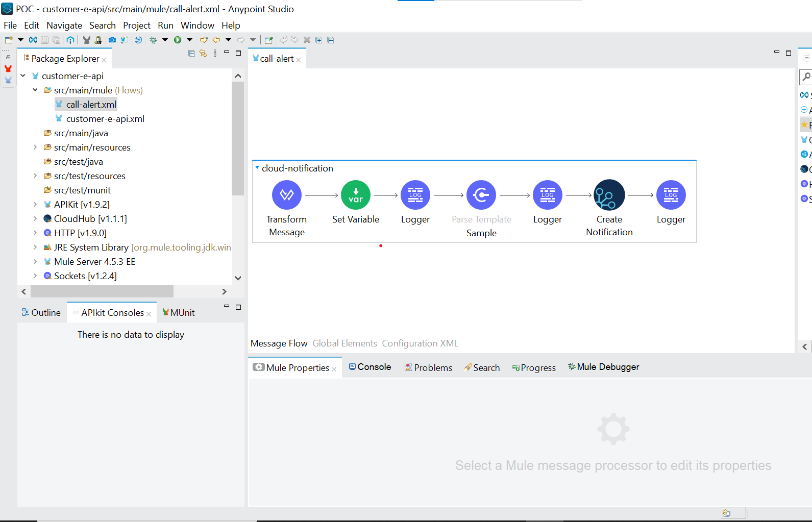Select the Set Variable component icon
Image resolution: width=812 pixels, height=522 pixels.
(356, 195)
